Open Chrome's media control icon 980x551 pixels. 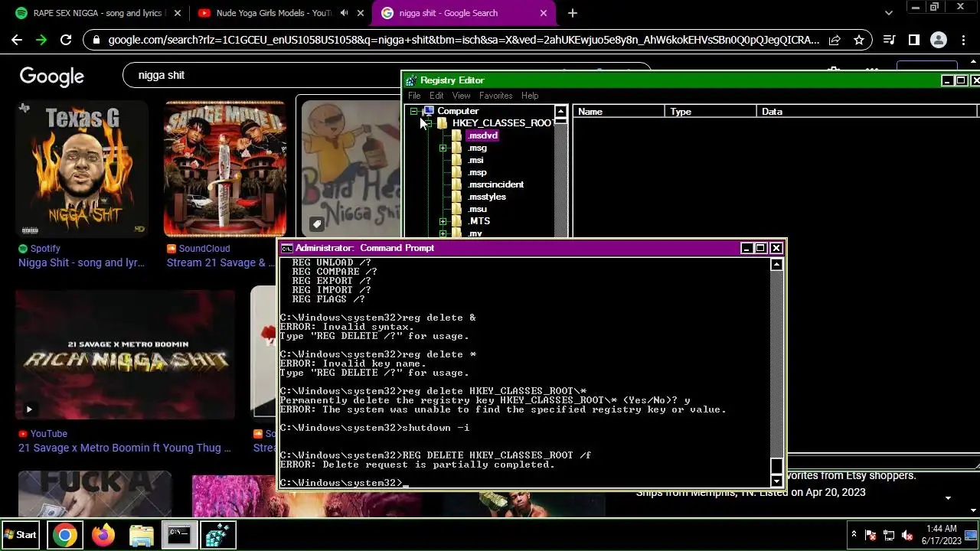point(889,40)
